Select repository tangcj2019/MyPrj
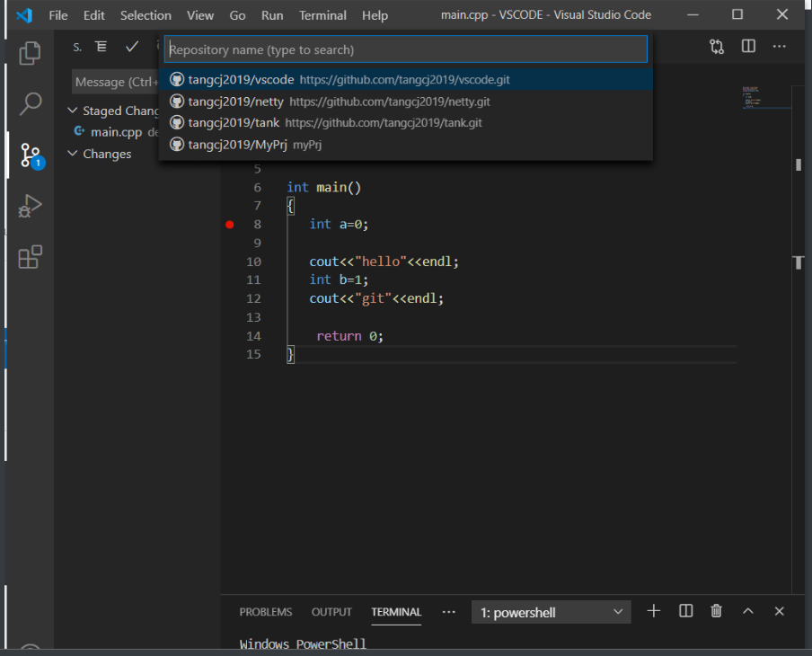The width and height of the screenshot is (812, 656). pos(405,144)
